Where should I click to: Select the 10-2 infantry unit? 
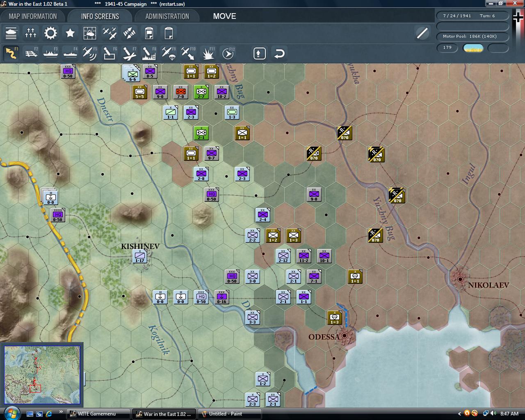(x=221, y=92)
